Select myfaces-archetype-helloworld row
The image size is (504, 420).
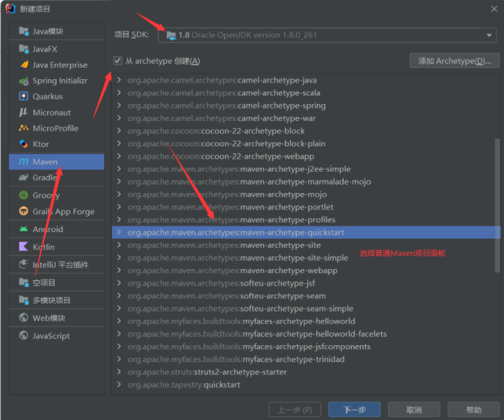(x=306, y=321)
